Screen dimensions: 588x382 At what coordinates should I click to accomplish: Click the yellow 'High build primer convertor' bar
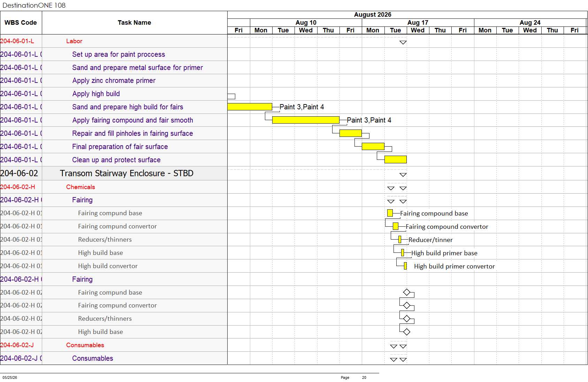coord(405,266)
